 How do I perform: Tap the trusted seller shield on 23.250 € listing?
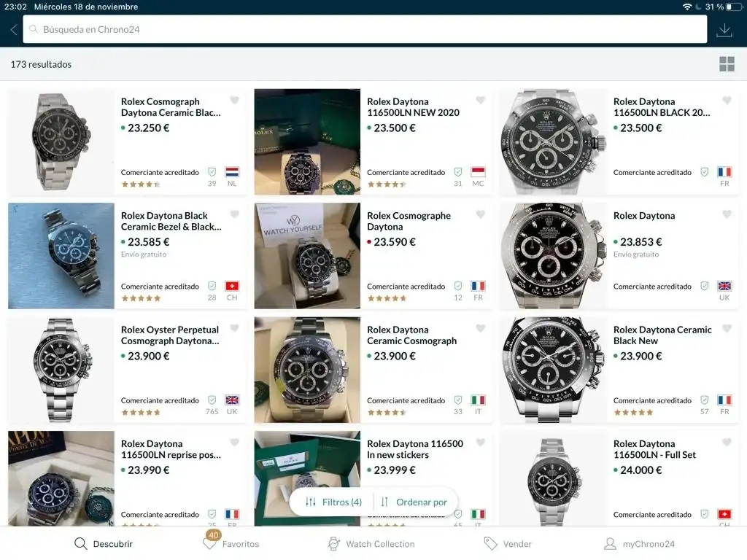pyautogui.click(x=212, y=172)
